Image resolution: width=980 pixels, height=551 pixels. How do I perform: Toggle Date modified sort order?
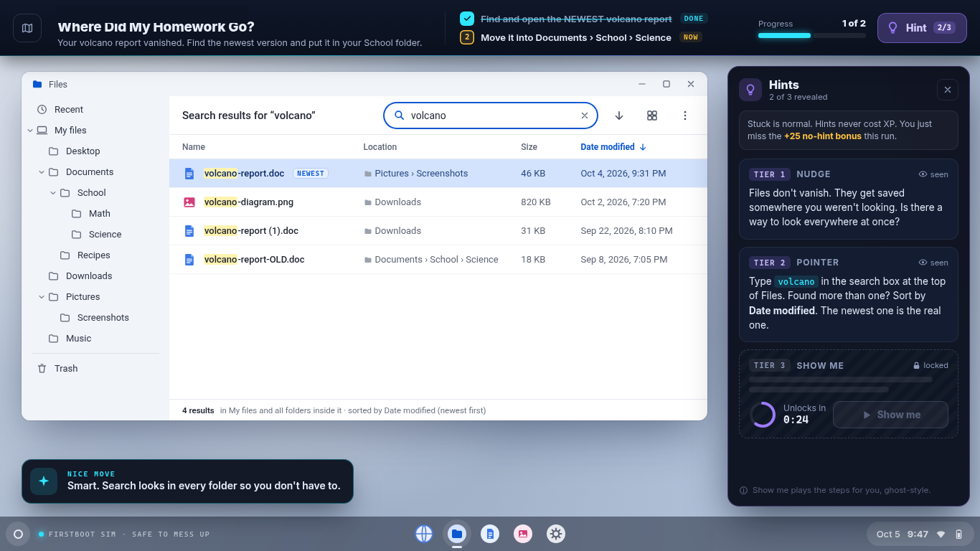613,147
